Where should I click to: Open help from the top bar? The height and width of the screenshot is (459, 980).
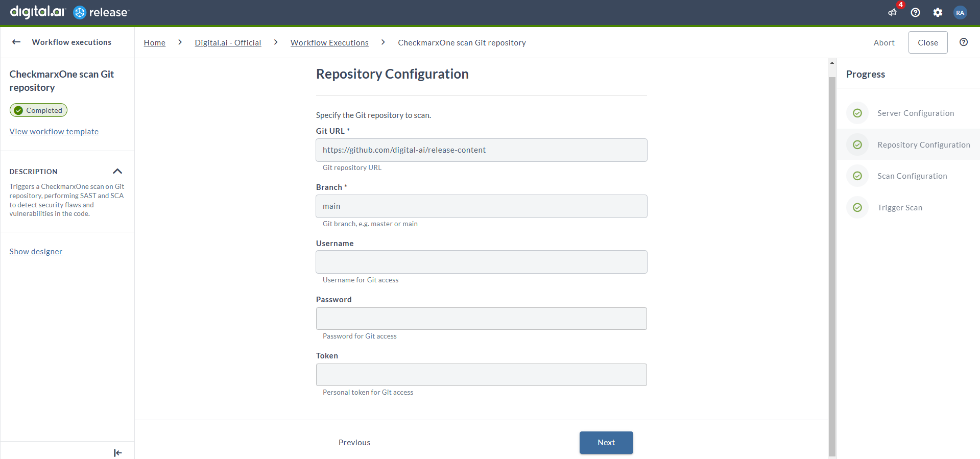[x=915, y=12]
